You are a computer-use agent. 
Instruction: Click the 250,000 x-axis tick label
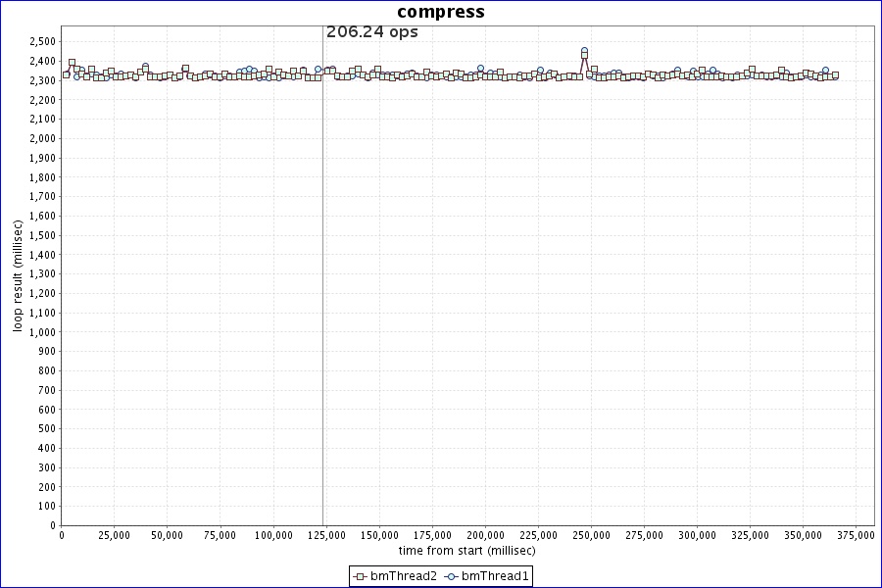tap(591, 536)
